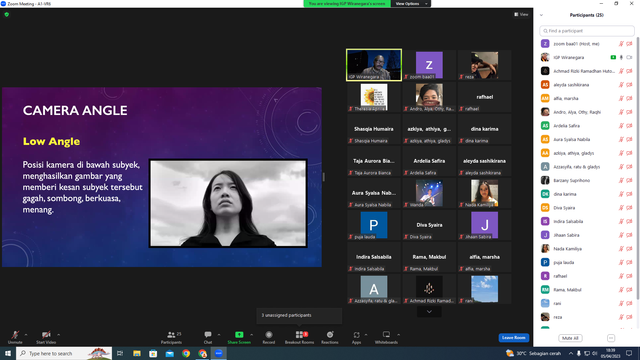
Task: Open Windows Start menu
Action: (8, 353)
